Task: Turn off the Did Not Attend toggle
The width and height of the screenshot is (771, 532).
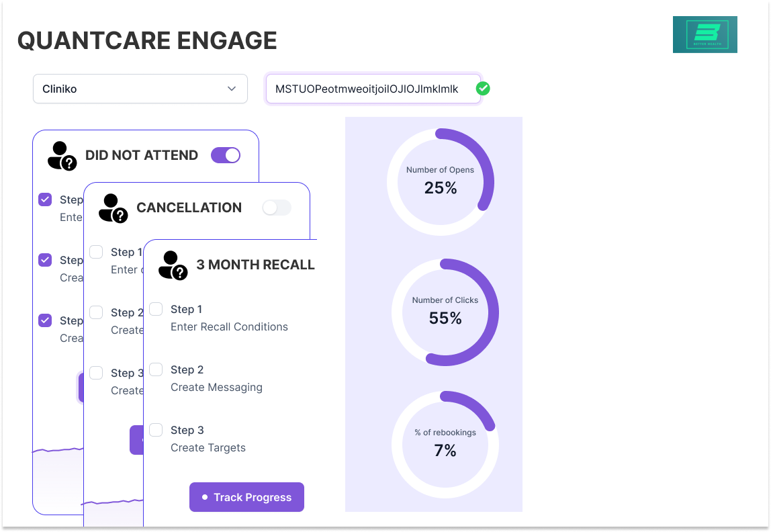Action: coord(226,155)
